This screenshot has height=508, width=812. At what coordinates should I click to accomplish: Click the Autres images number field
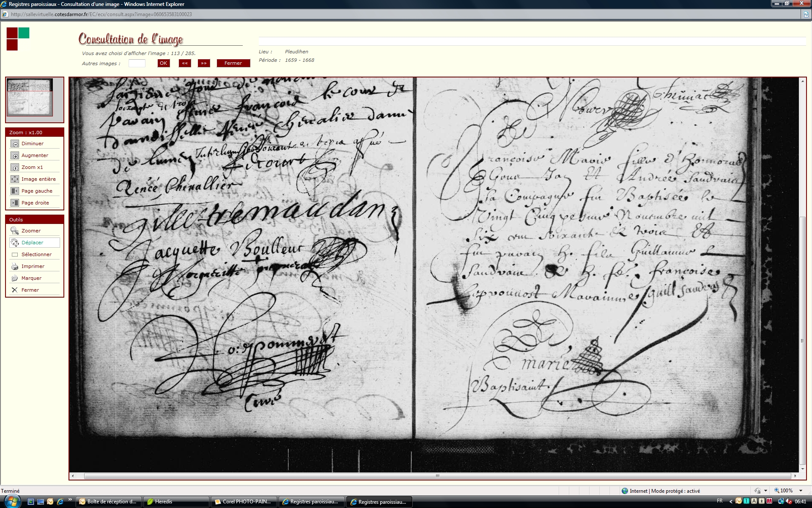click(x=137, y=63)
